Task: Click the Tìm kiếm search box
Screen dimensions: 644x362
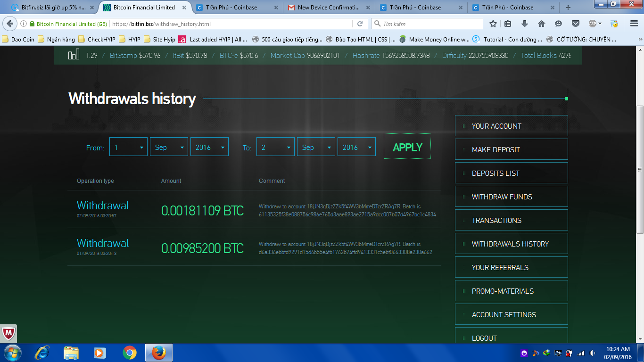Action: point(427,24)
